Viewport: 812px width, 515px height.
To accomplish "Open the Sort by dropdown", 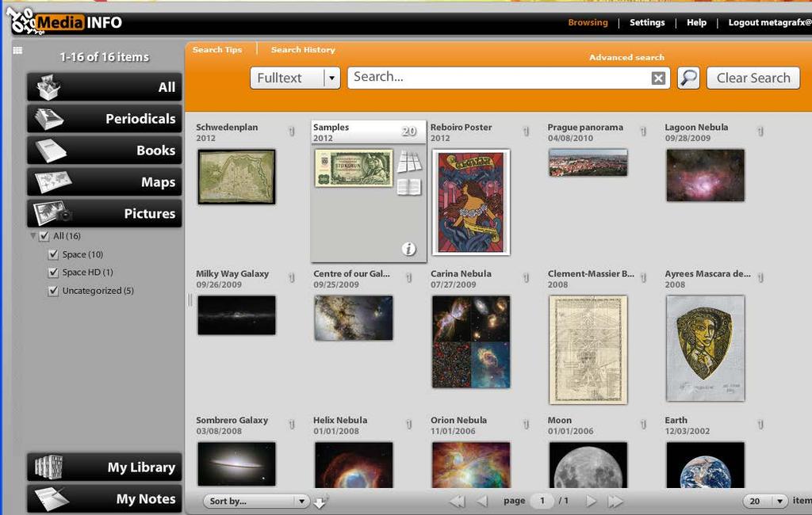I will (256, 501).
